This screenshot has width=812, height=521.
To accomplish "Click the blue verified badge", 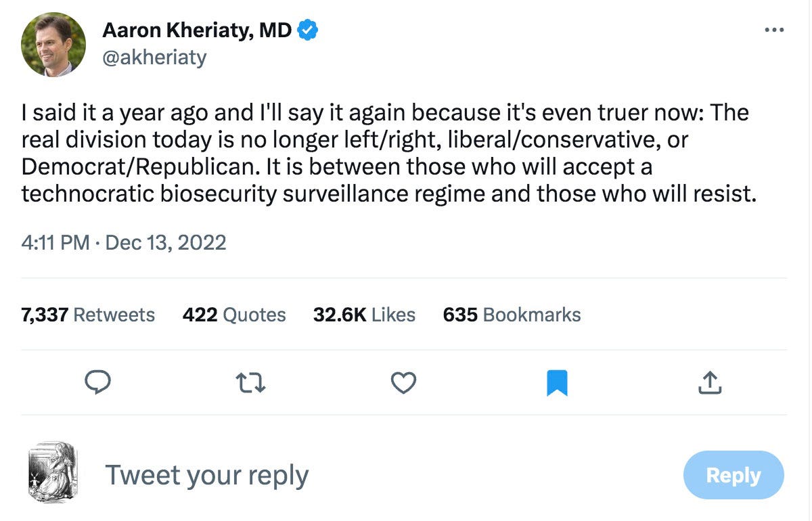I will point(309,30).
